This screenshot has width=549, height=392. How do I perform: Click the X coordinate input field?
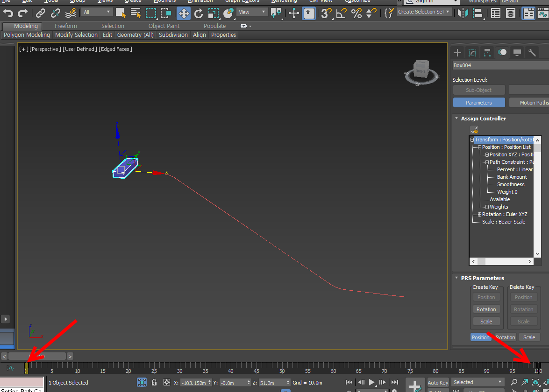(194, 383)
